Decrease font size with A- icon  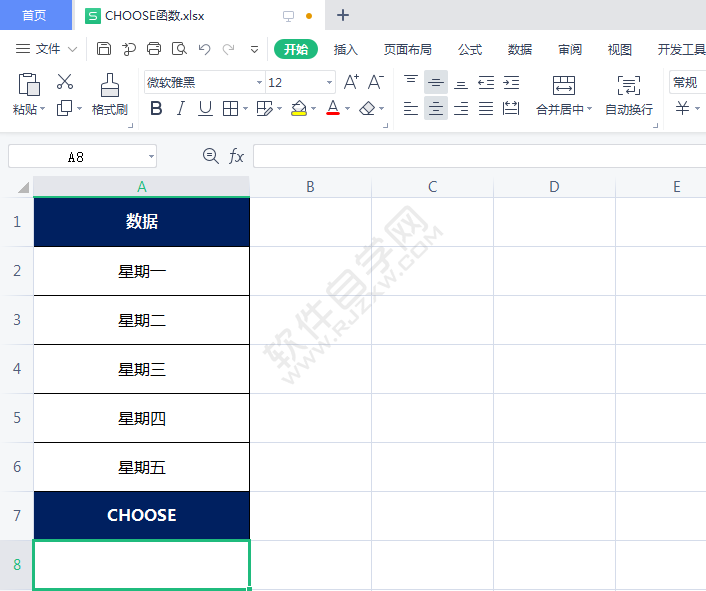pos(376,82)
